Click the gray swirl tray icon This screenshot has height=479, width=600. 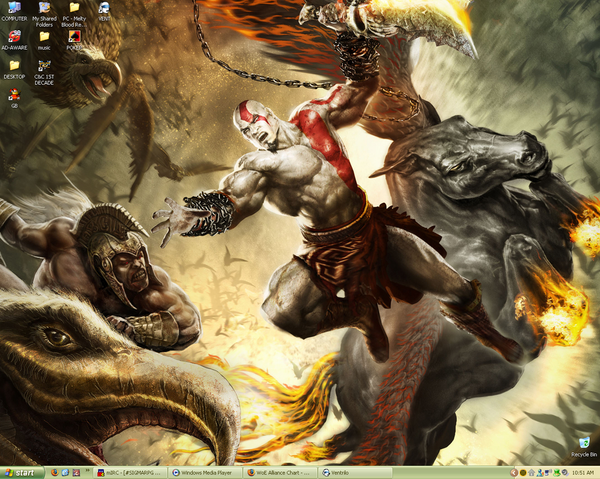pyautogui.click(x=565, y=473)
